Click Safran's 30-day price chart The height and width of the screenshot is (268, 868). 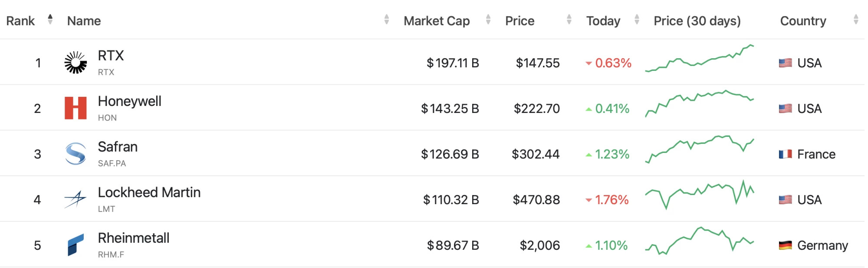pos(700,149)
